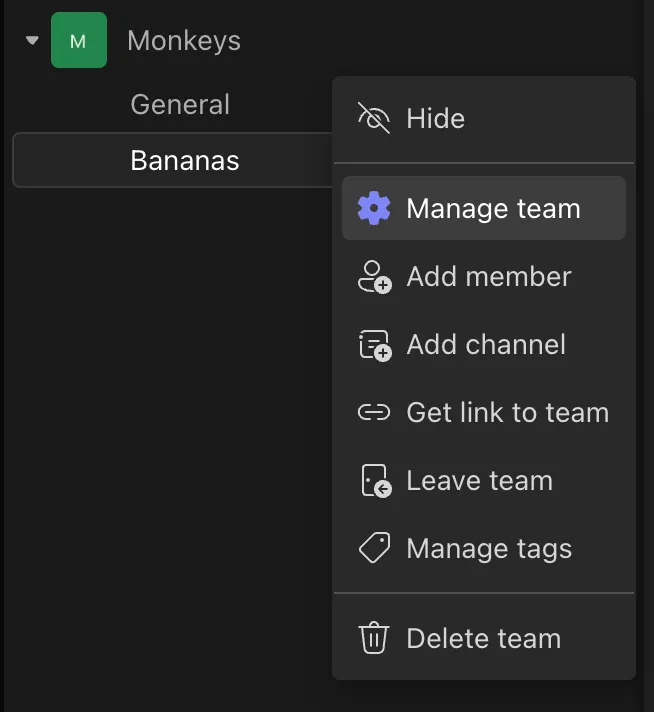
Task: Choose Delete team from menu
Action: point(484,638)
